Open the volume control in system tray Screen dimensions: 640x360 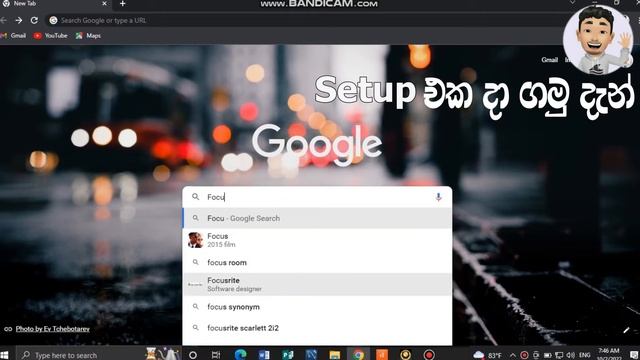[x=570, y=355]
